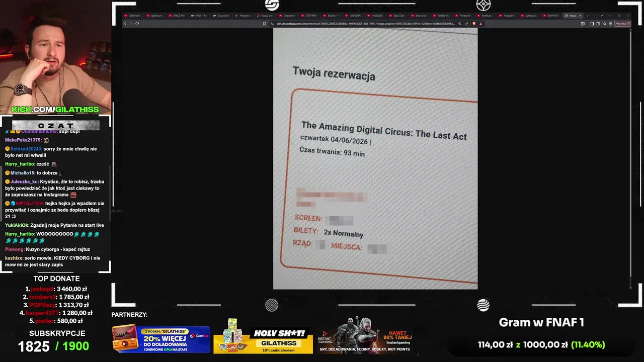Open the Brave VPN shield icon
The height and width of the screenshot is (362, 644).
(x=610, y=24)
